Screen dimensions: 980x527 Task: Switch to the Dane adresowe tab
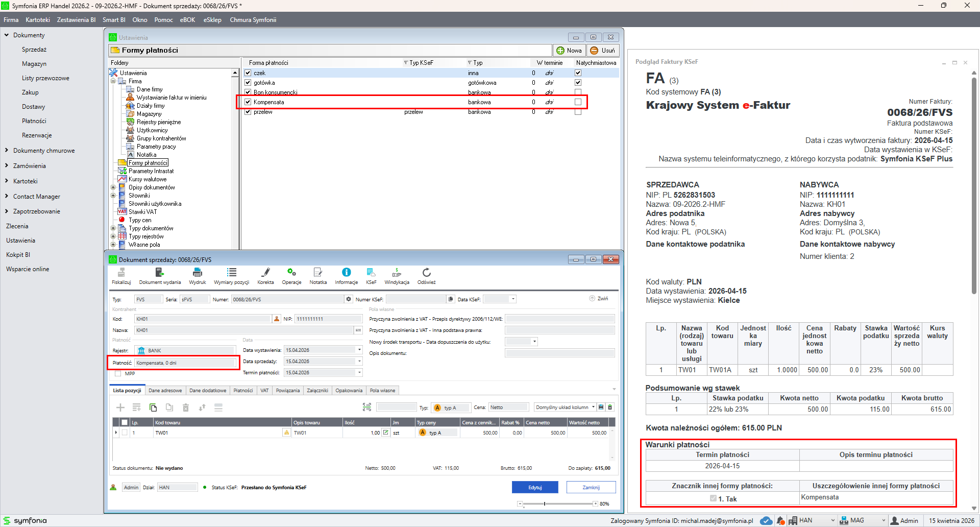[x=165, y=391]
